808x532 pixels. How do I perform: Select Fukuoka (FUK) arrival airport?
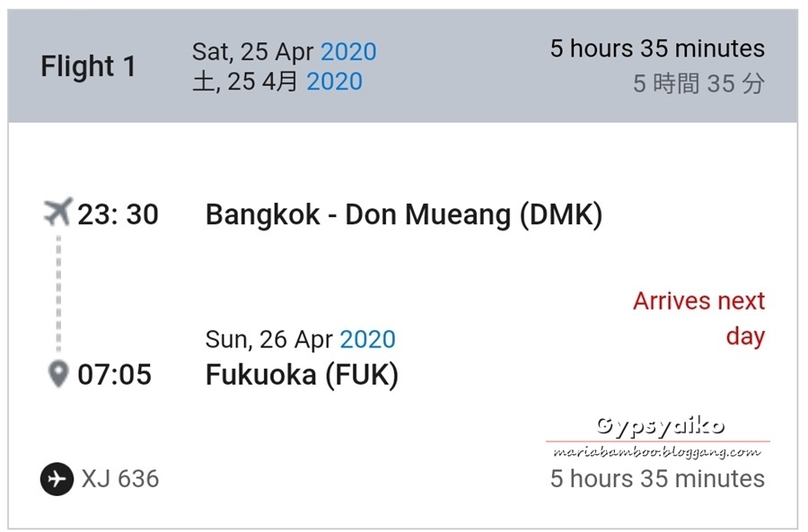pyautogui.click(x=302, y=375)
